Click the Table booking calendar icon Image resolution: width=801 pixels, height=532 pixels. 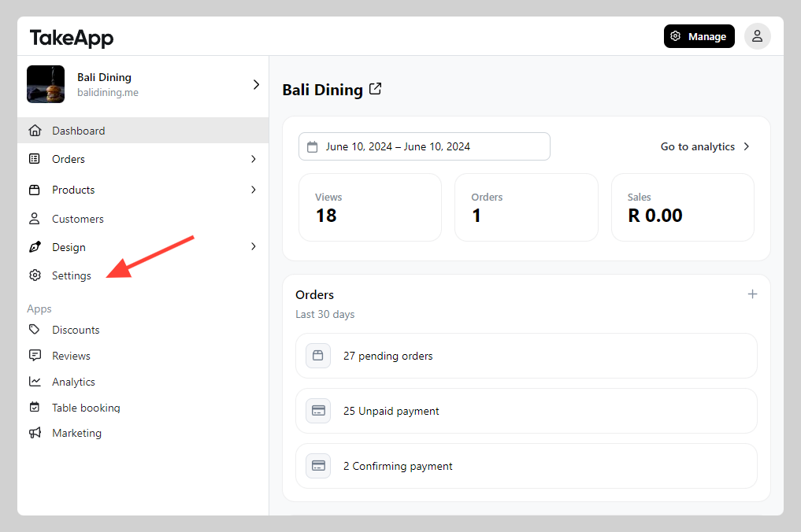tap(34, 407)
